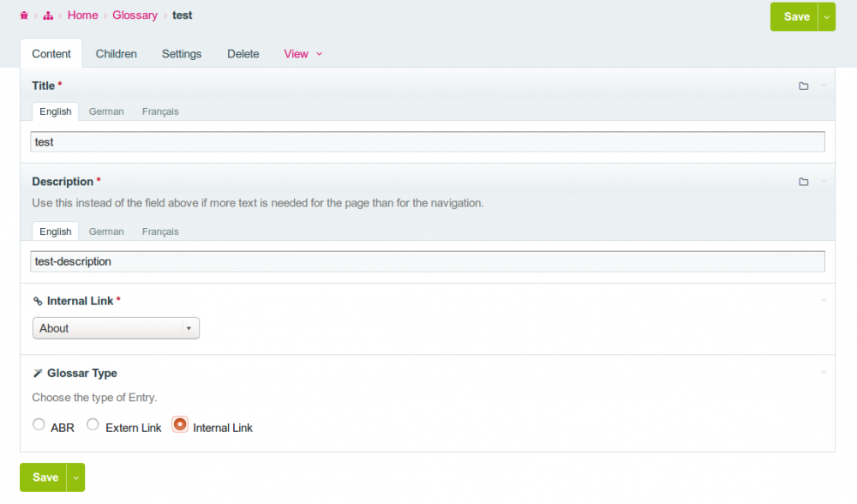857x504 pixels.
Task: Switch to the Children tab
Action: point(117,54)
